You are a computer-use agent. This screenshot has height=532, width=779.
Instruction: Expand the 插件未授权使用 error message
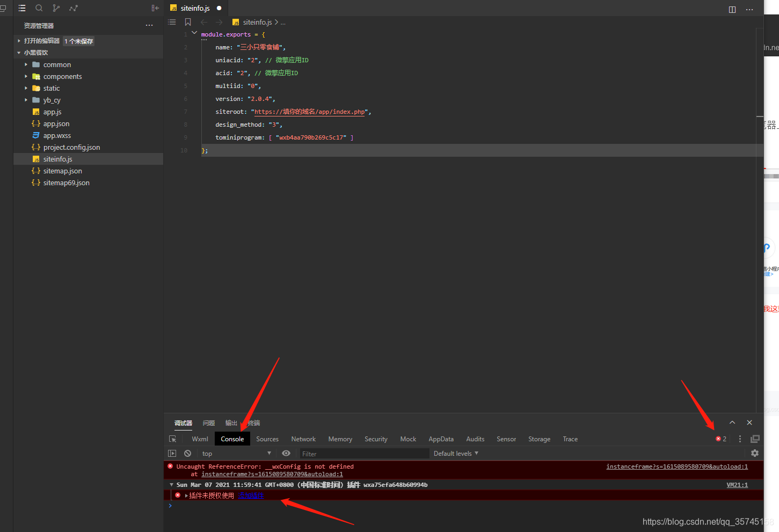[x=186, y=495]
